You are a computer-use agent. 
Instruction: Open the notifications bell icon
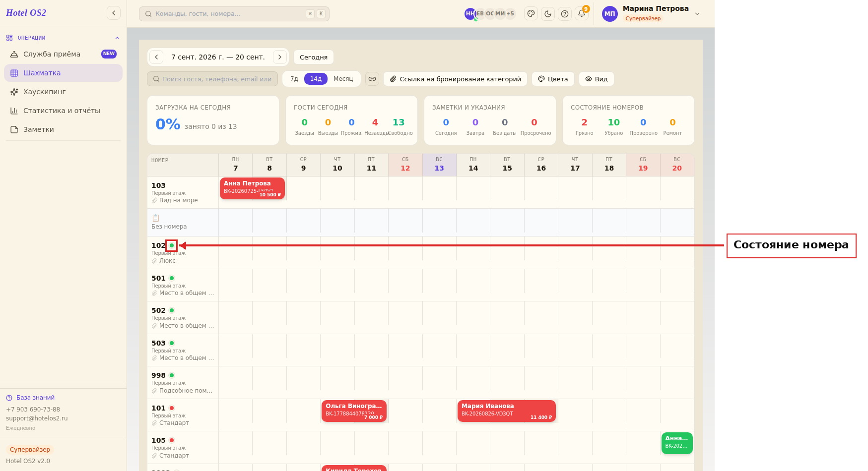point(582,14)
